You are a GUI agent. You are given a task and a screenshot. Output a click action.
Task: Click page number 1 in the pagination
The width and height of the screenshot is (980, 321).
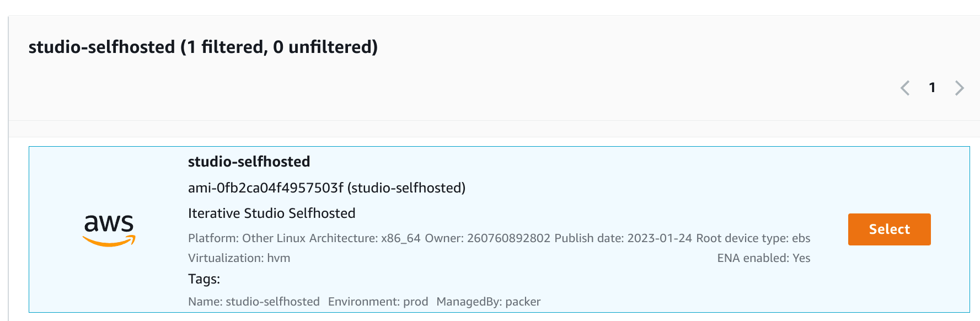click(932, 88)
